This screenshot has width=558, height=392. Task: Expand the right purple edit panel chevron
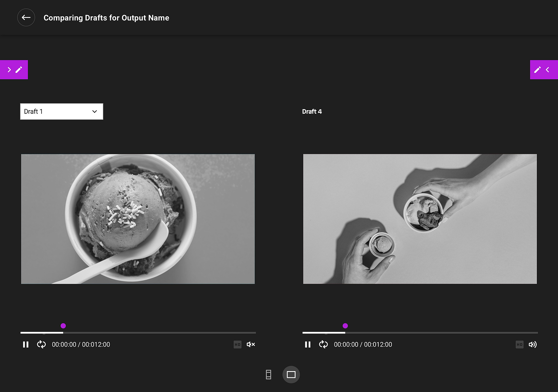[x=548, y=70]
